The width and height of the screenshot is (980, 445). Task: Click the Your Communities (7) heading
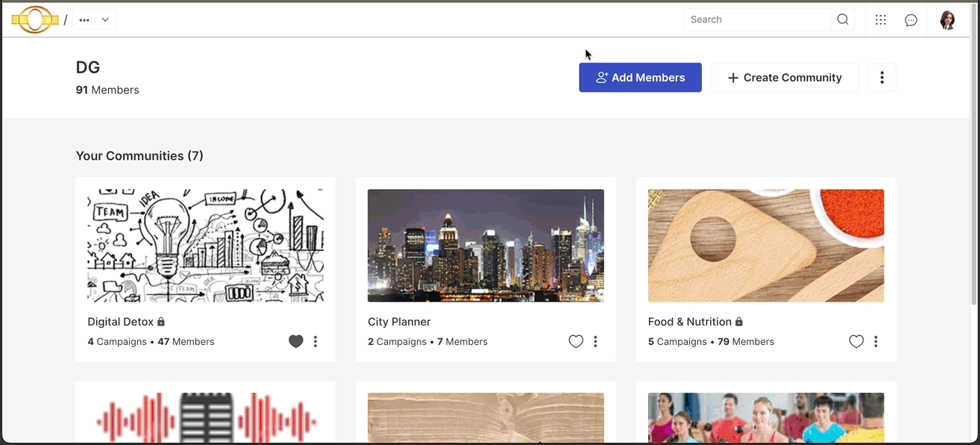point(139,156)
